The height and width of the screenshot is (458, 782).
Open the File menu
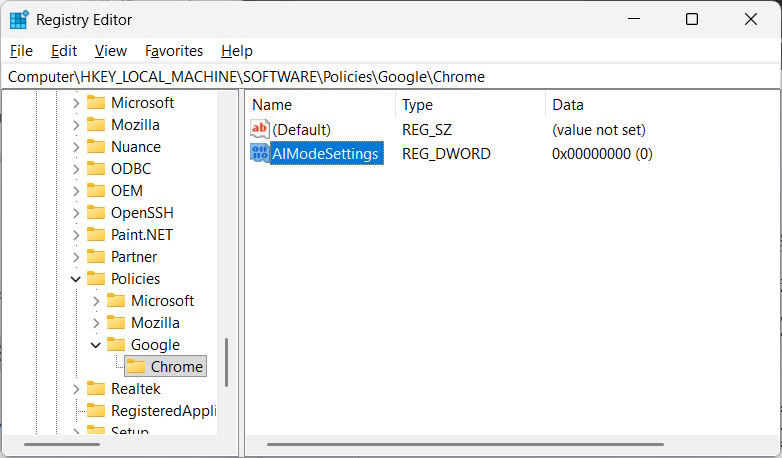(21, 51)
